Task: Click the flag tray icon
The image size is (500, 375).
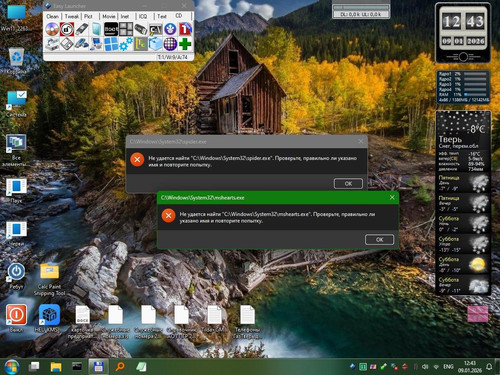Action: 373,367
